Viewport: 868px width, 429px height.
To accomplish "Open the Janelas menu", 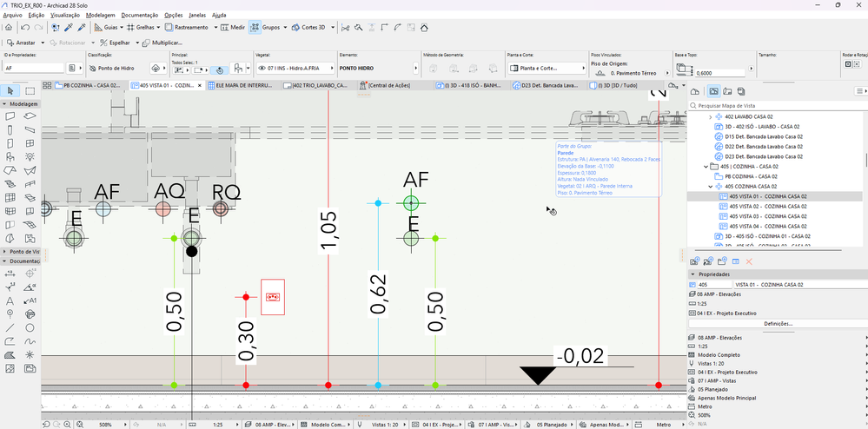I will pyautogui.click(x=198, y=15).
